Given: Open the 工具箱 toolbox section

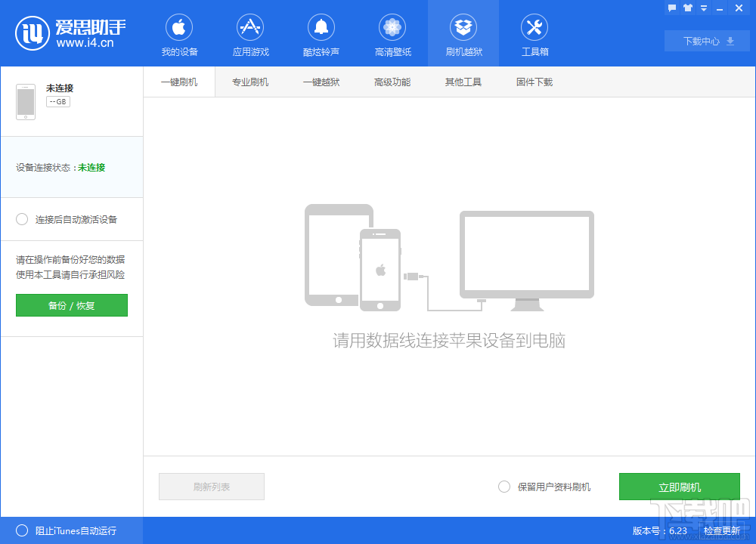Looking at the screenshot, I should [534, 33].
